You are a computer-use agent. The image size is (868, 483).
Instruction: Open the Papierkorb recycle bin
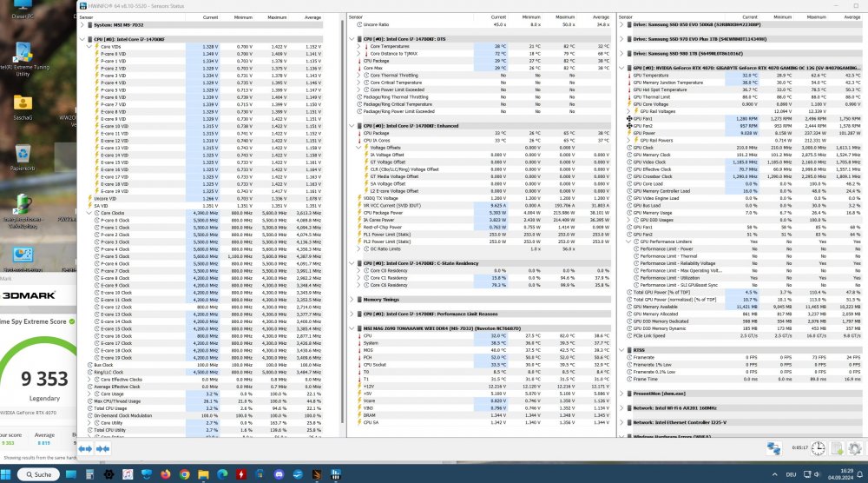(x=23, y=152)
